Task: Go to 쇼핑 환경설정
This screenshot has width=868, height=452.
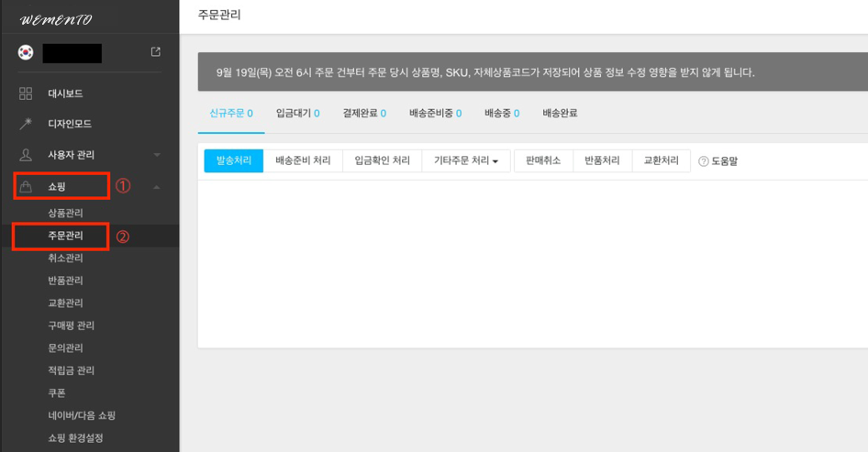Action: [75, 438]
